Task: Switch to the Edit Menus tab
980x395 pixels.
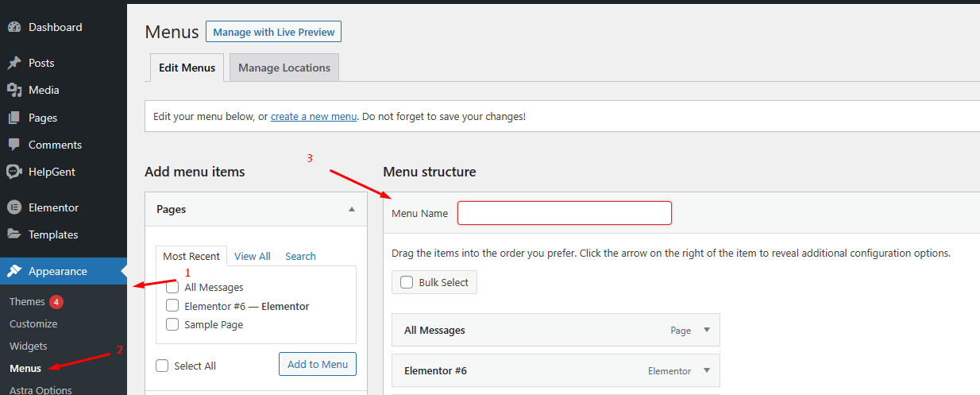Action: pos(187,68)
